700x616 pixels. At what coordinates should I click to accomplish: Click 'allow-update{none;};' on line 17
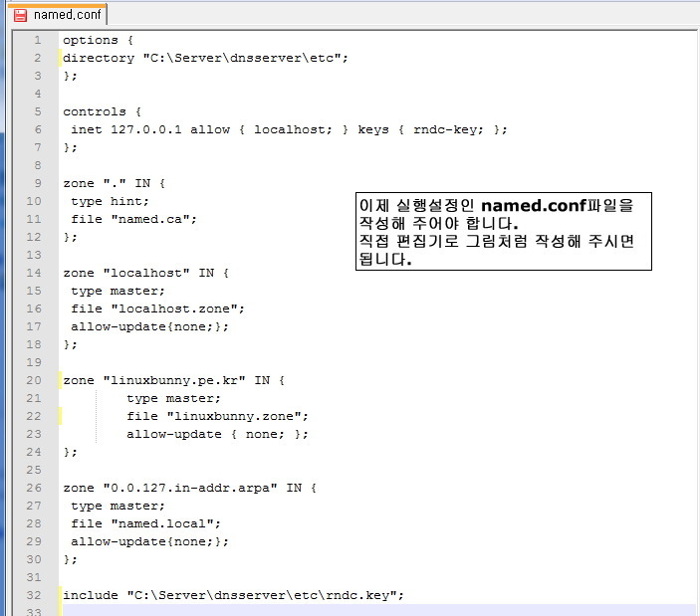tap(149, 327)
